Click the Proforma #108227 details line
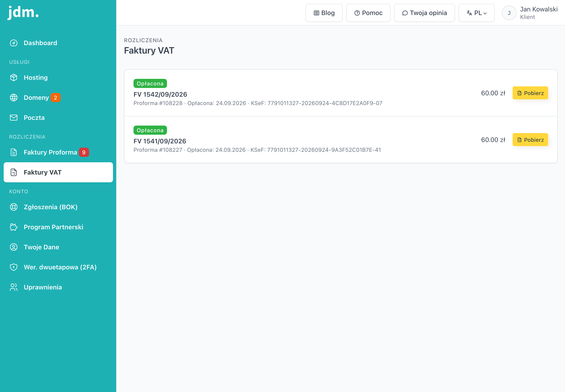 coord(257,150)
